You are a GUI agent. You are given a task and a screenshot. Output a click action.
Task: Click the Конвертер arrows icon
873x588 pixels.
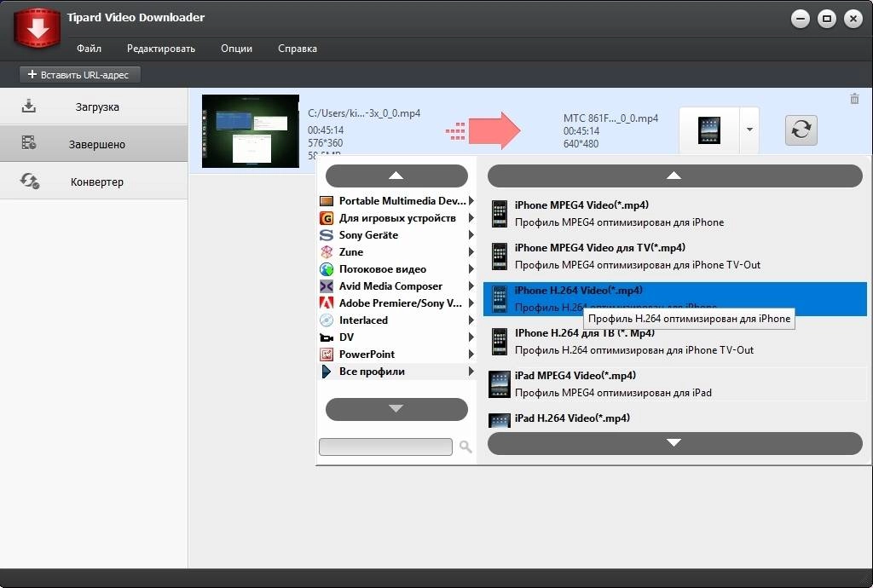tap(29, 181)
